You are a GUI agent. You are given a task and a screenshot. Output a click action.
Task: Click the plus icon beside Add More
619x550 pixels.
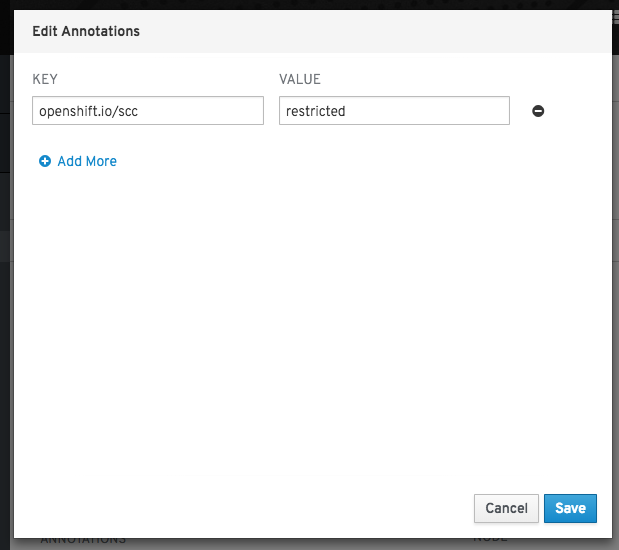coord(45,161)
